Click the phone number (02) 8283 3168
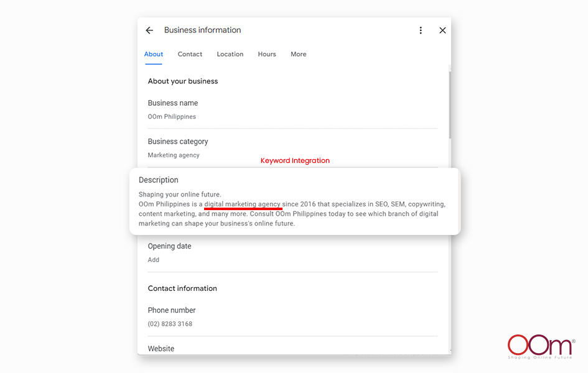The width and height of the screenshot is (588, 373). pos(170,324)
